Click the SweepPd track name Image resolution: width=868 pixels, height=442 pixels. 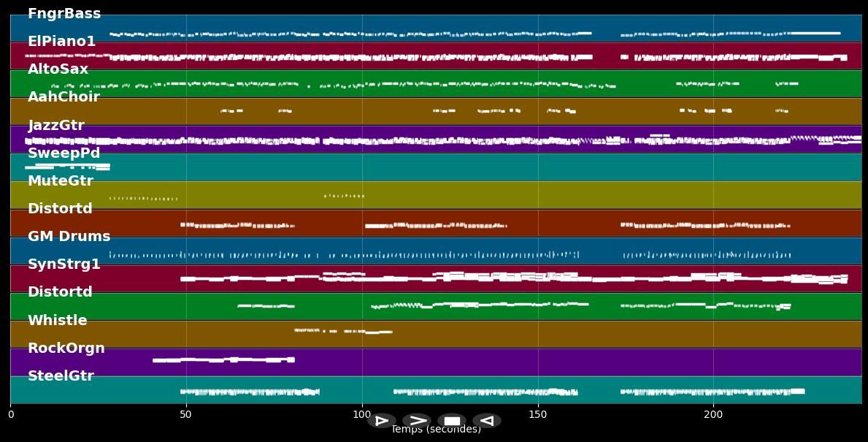pos(64,153)
